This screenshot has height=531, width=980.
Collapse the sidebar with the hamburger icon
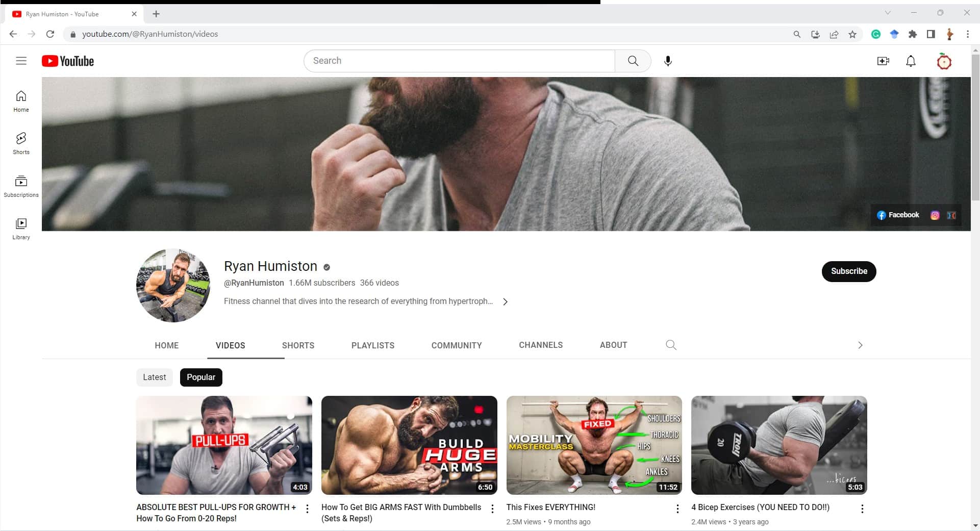click(x=21, y=61)
